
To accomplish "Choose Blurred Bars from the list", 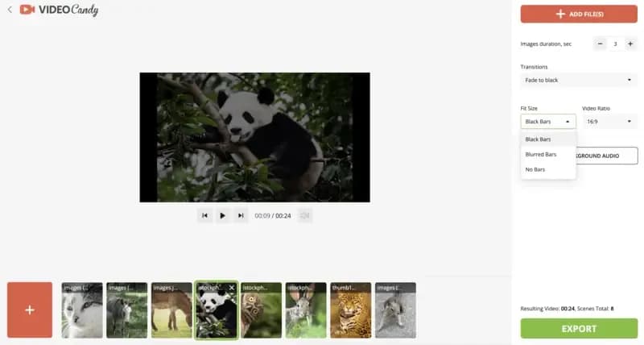I will [x=540, y=154].
